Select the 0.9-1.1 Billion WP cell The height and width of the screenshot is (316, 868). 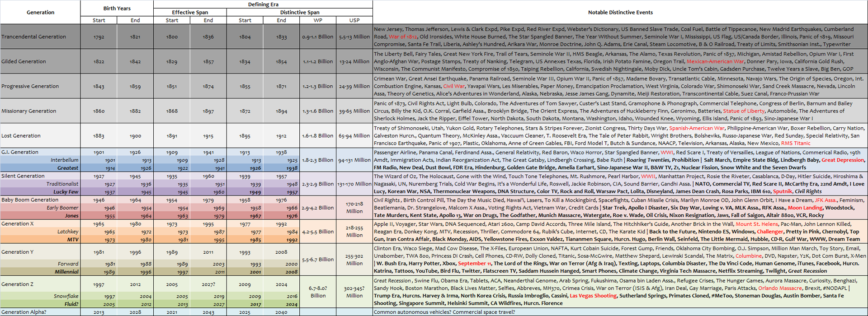(x=318, y=37)
